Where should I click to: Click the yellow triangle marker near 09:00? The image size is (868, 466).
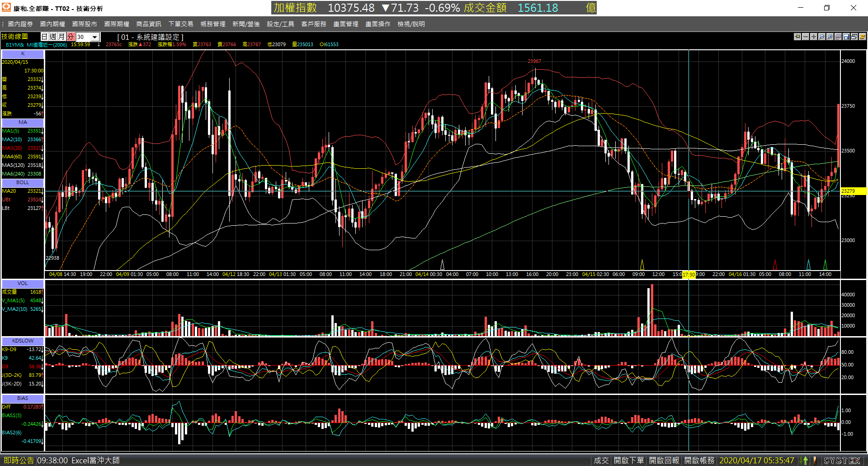pos(642,264)
